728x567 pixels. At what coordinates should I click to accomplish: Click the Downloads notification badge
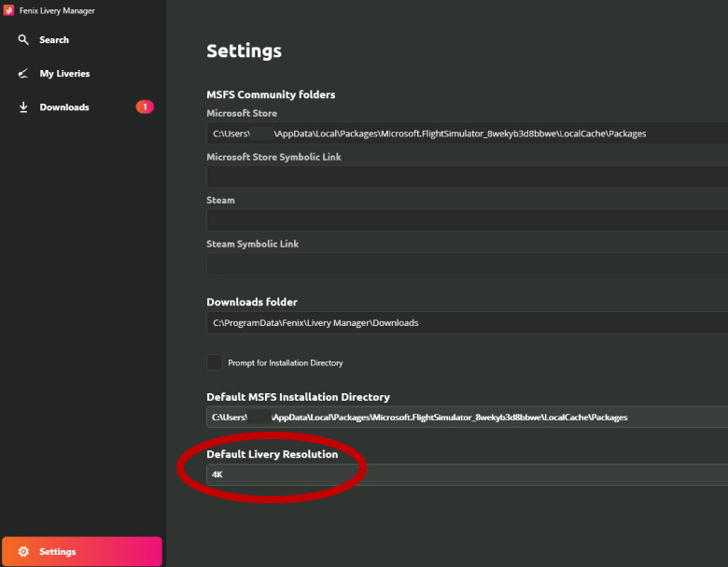(145, 106)
